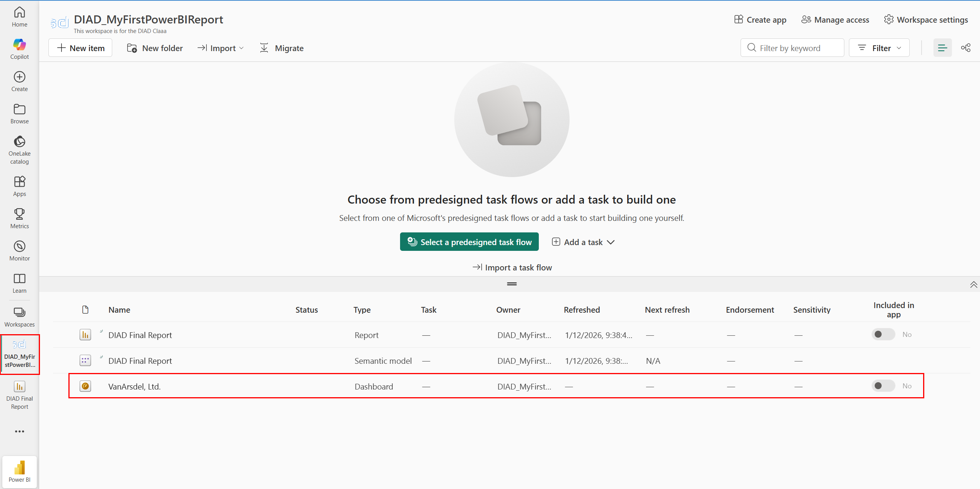The height and width of the screenshot is (489, 980).
Task: Toggle DIAD Final Report report included in app
Action: (883, 334)
